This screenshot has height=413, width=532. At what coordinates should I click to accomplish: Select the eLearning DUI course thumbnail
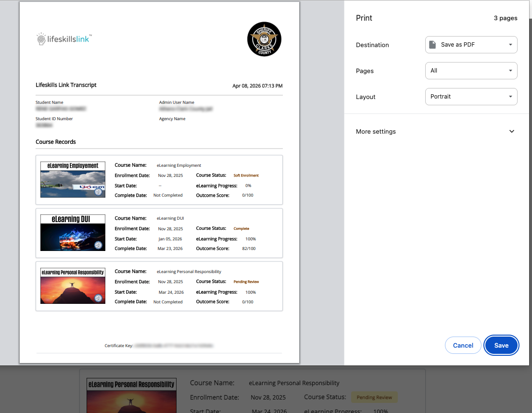pyautogui.click(x=73, y=233)
